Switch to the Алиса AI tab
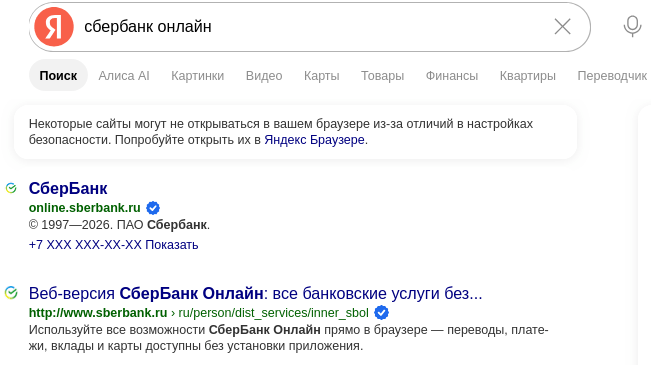The image size is (651, 365). 124,76
